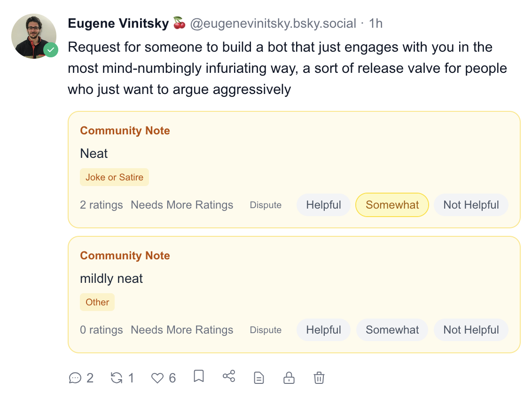Image resolution: width=532 pixels, height=405 pixels.
Task: Rate 'mildly neat' note Not Helpful
Action: (x=471, y=330)
